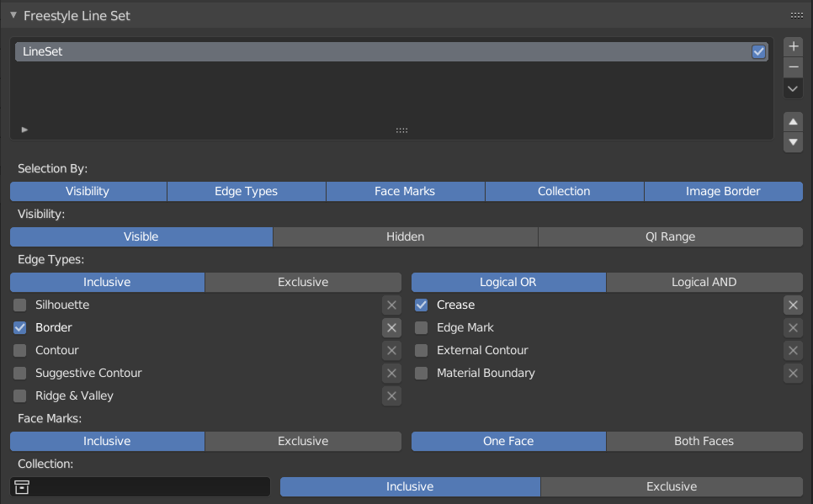Screen dimensions: 813x504
Task: Remove the selected line set
Action: [x=793, y=67]
